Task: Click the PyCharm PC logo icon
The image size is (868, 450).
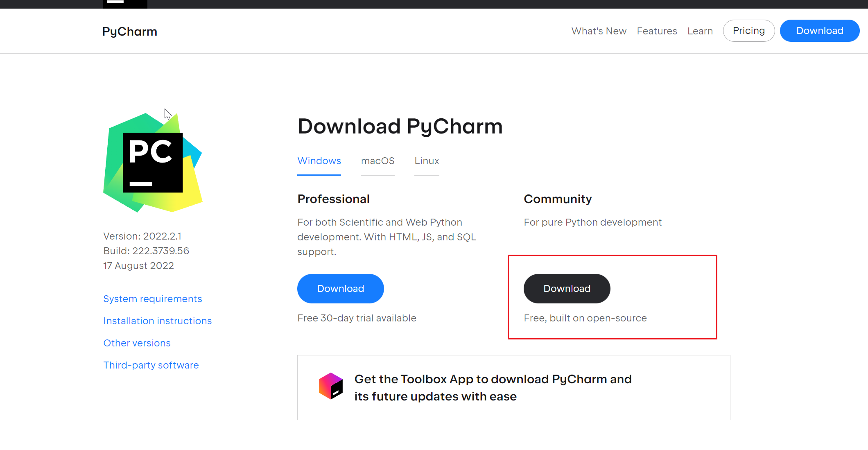Action: click(x=153, y=163)
